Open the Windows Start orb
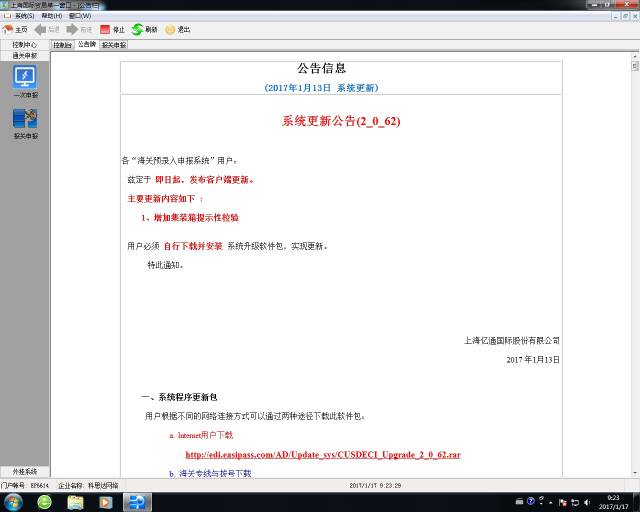This screenshot has height=512, width=640. (x=13, y=502)
